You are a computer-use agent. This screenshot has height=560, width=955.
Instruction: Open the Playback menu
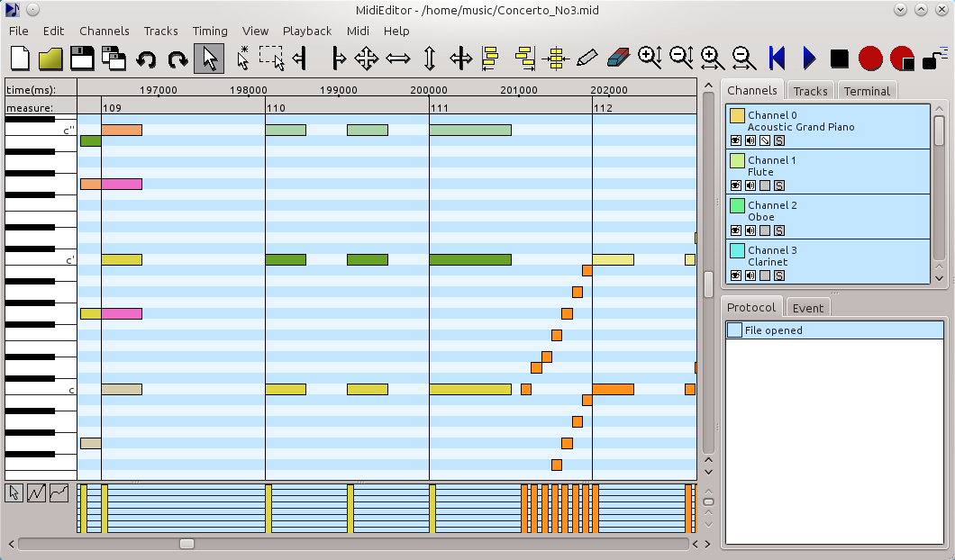[307, 31]
